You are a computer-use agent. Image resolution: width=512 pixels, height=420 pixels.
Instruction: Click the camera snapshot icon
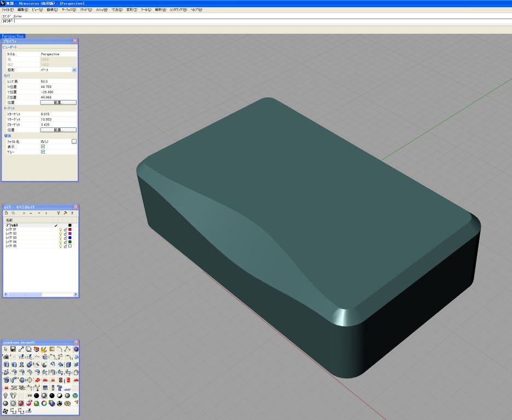[6, 357]
